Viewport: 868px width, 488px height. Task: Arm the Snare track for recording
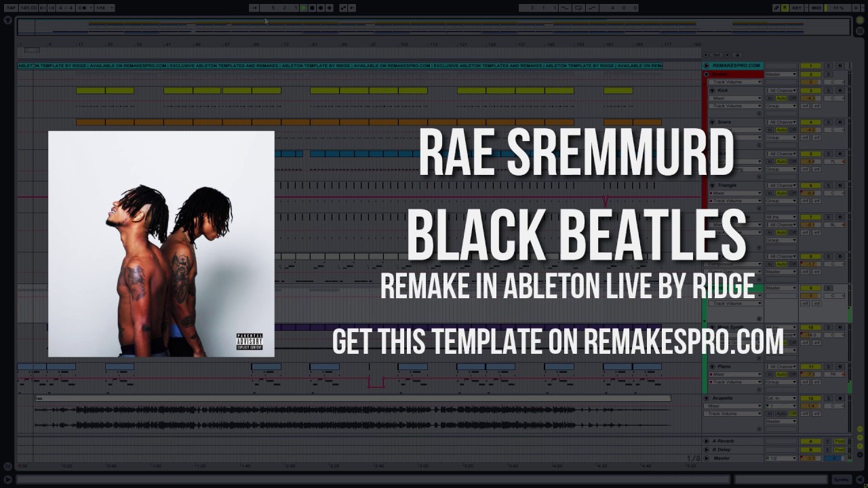coord(840,122)
